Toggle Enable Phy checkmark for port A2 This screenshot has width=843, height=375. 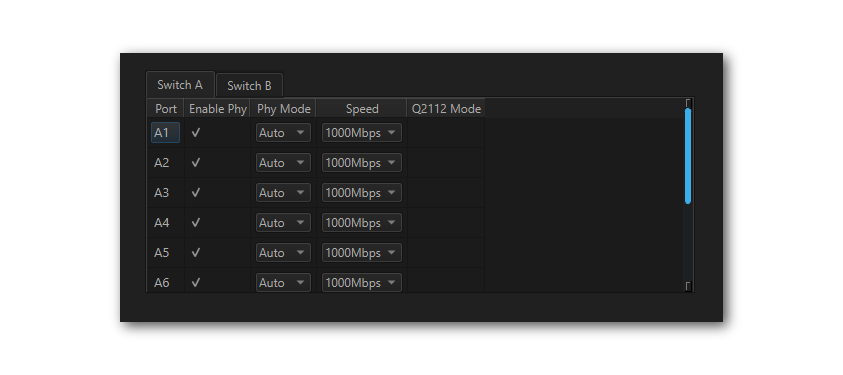click(x=196, y=163)
